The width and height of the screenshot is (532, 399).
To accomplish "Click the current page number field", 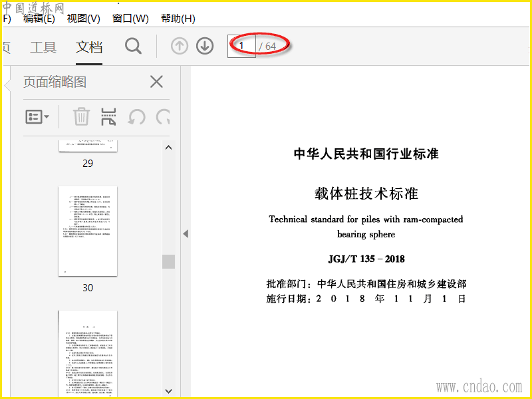I will [x=241, y=46].
